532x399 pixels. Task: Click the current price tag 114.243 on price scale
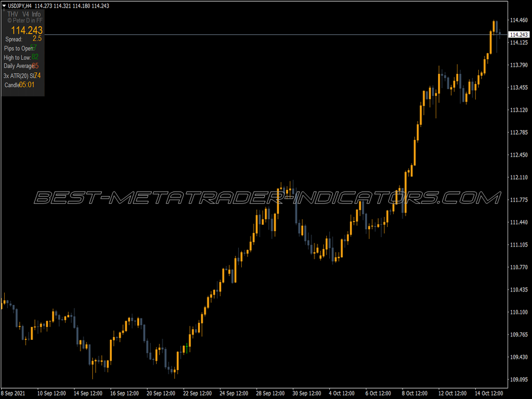[x=519, y=35]
